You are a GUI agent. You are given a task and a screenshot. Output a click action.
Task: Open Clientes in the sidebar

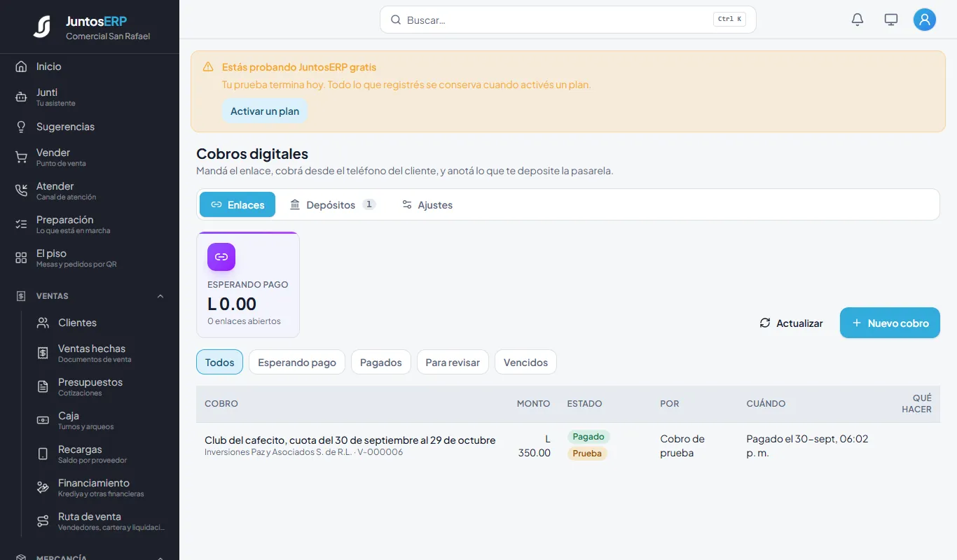click(101, 323)
